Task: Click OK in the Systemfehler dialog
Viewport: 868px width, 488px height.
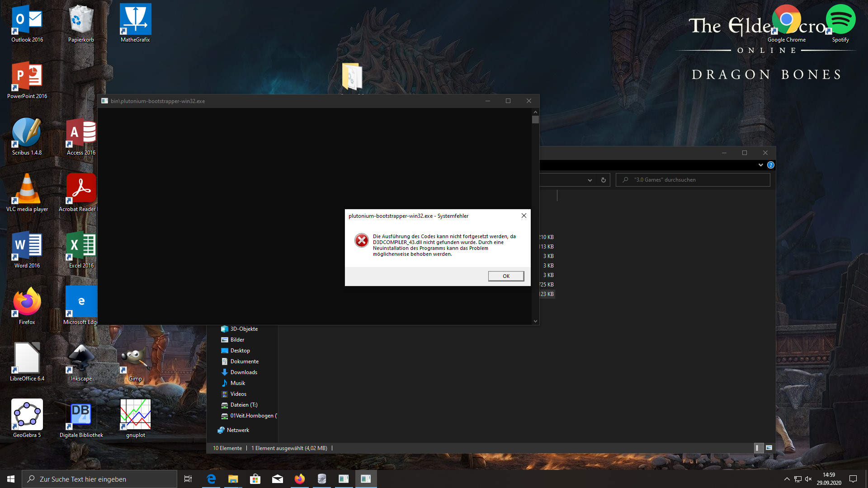Action: pos(506,276)
